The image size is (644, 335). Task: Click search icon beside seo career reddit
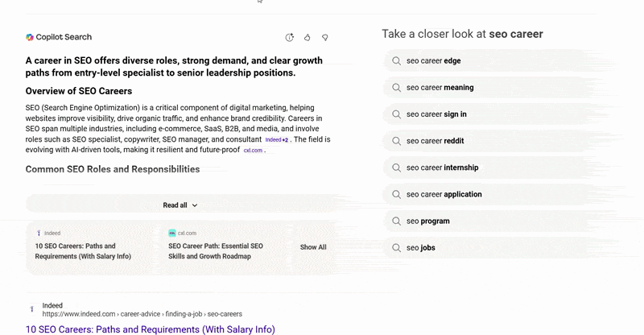pyautogui.click(x=396, y=141)
